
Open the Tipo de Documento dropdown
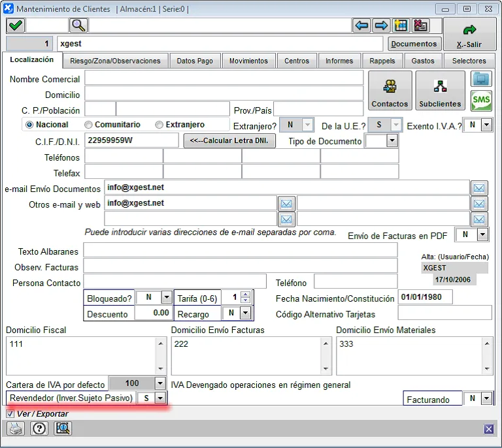(x=392, y=141)
